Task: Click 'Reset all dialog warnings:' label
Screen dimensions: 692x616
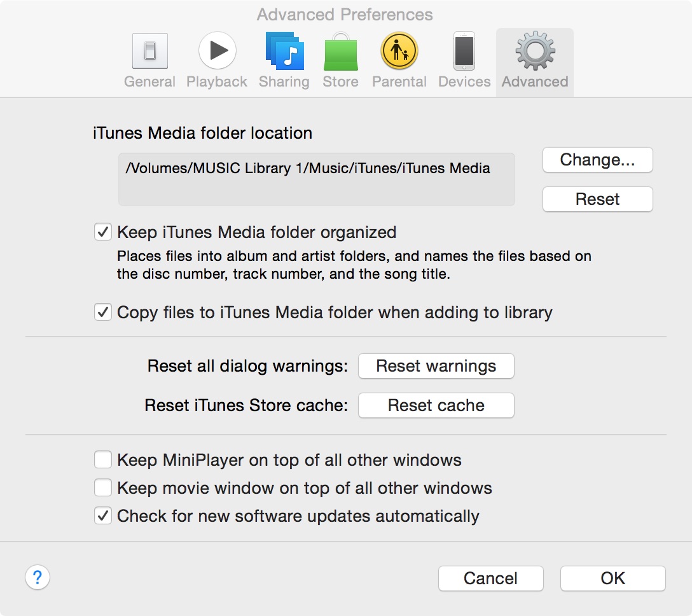Action: pos(247,366)
